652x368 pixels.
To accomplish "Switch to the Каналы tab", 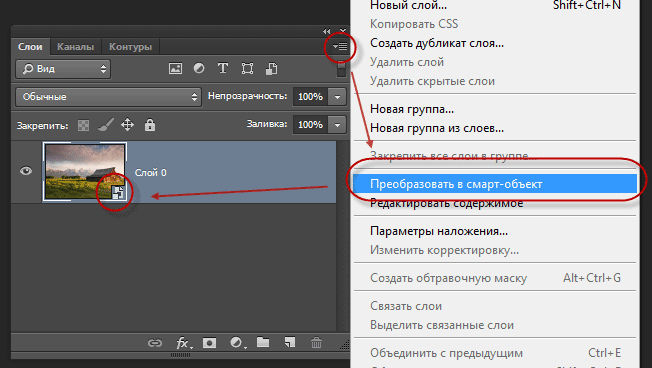I will point(75,47).
